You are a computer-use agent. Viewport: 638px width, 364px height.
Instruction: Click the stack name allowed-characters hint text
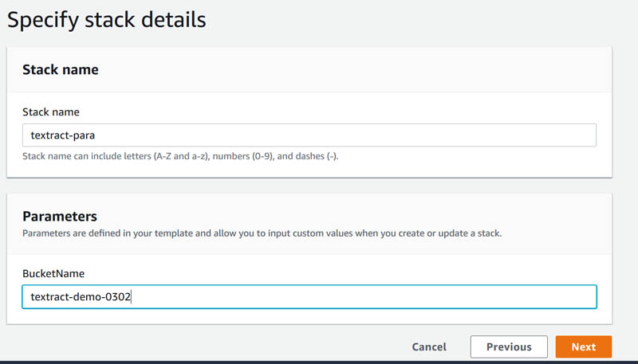(180, 156)
